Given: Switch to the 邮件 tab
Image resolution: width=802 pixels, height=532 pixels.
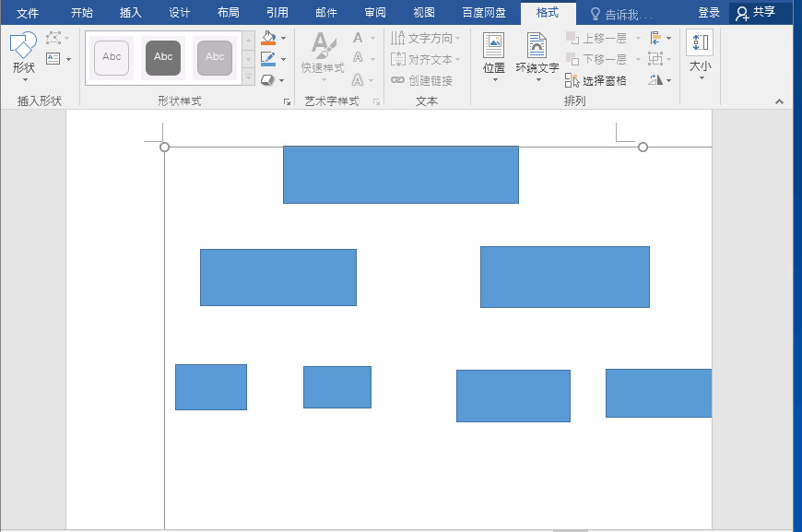Looking at the screenshot, I should 325,13.
